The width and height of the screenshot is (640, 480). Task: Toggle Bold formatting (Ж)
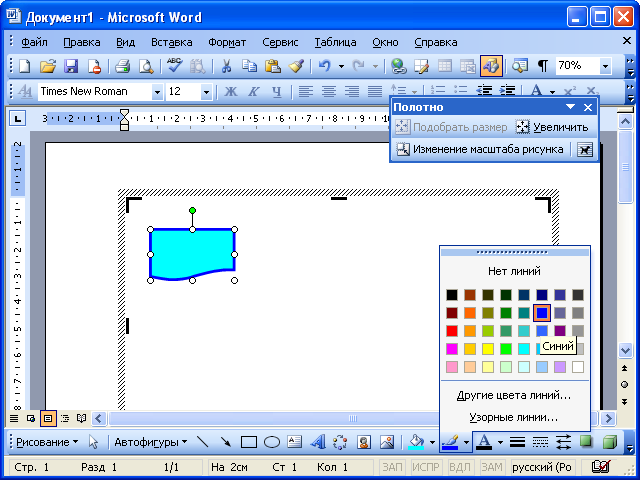(x=231, y=92)
